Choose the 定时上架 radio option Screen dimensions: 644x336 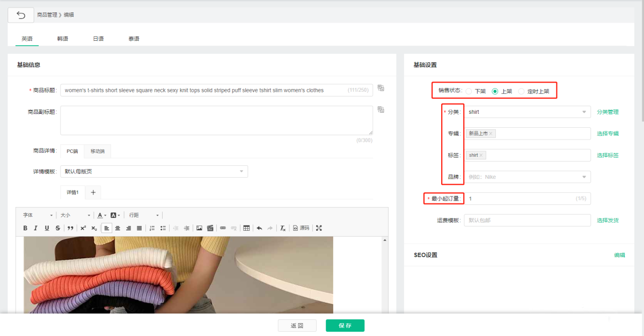(521, 91)
